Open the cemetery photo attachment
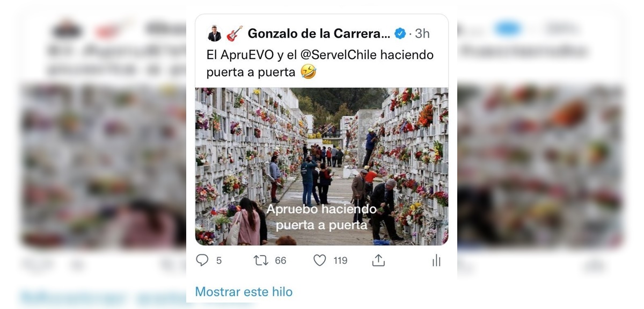This screenshot has height=309, width=644. [x=321, y=166]
